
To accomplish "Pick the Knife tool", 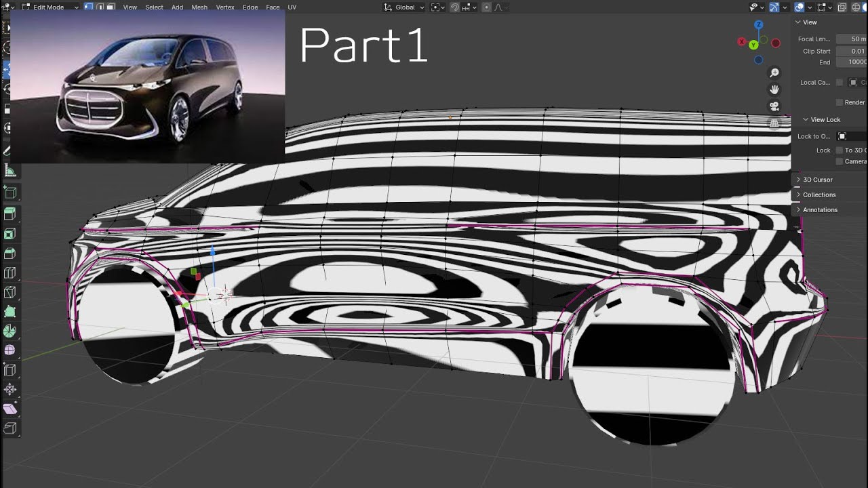I will [x=10, y=293].
